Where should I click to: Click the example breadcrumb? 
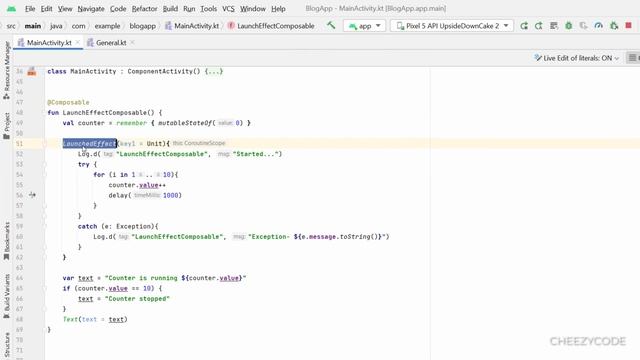pos(107,26)
